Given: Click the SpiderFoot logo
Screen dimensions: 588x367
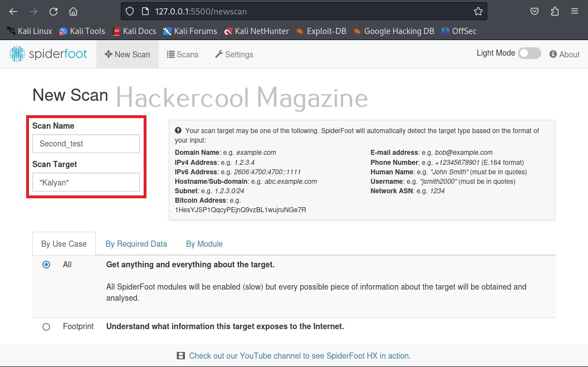Looking at the screenshot, I should tap(48, 54).
